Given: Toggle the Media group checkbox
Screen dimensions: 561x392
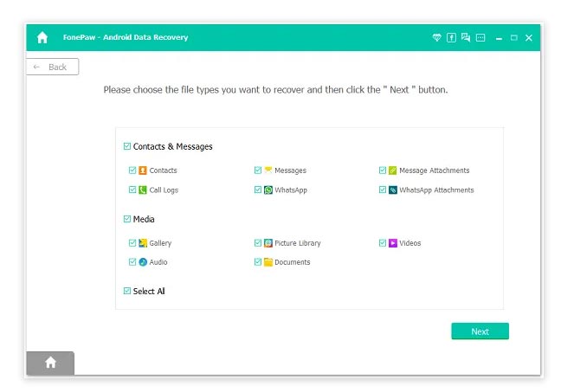Looking at the screenshot, I should click(x=127, y=219).
